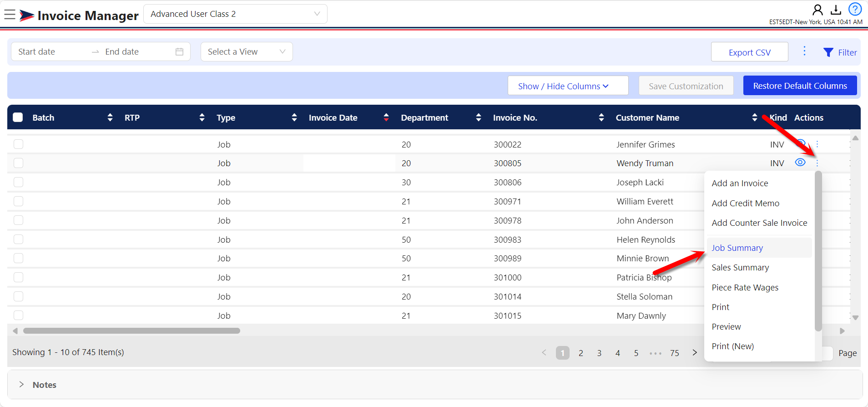
Task: Sort by the Invoice Date column
Action: coord(386,117)
